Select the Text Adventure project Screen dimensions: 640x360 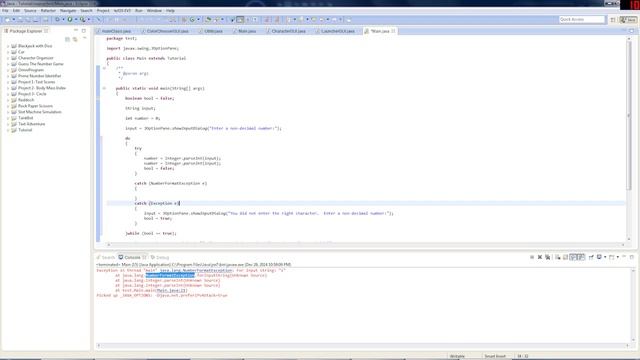(x=31, y=124)
